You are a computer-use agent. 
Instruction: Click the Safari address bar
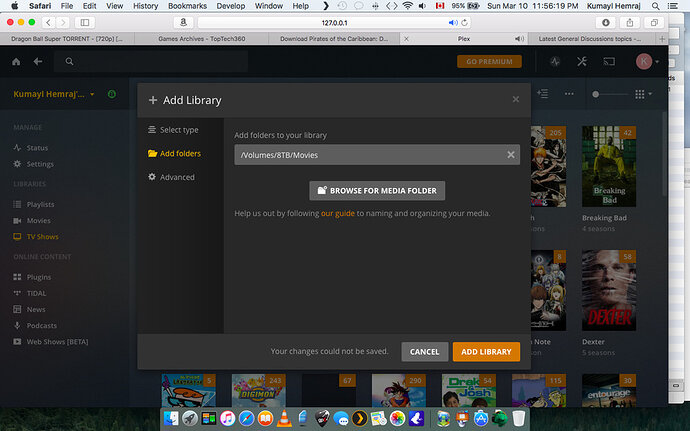pos(334,22)
